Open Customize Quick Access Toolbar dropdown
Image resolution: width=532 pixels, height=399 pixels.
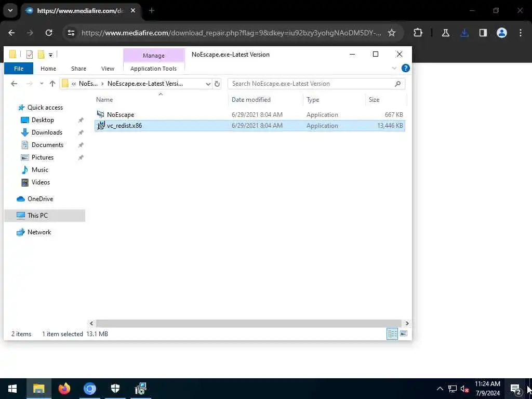[50, 55]
